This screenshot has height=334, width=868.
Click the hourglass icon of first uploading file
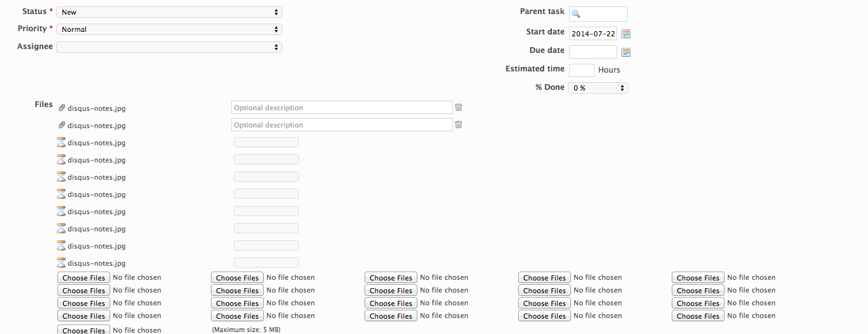pos(62,142)
